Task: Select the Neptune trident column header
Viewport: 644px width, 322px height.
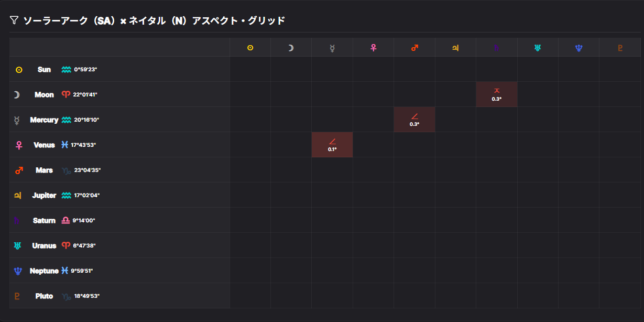Action: [578, 48]
